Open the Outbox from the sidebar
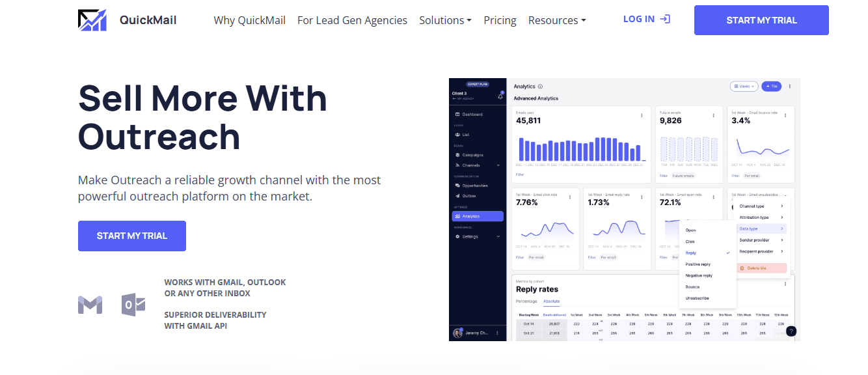The height and width of the screenshot is (375, 868). coord(467,196)
